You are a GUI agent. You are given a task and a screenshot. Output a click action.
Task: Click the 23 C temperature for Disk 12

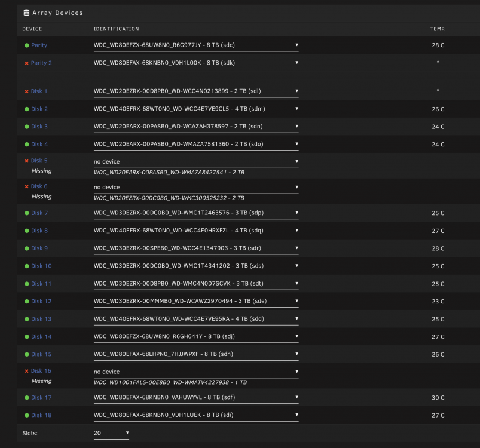click(x=438, y=302)
